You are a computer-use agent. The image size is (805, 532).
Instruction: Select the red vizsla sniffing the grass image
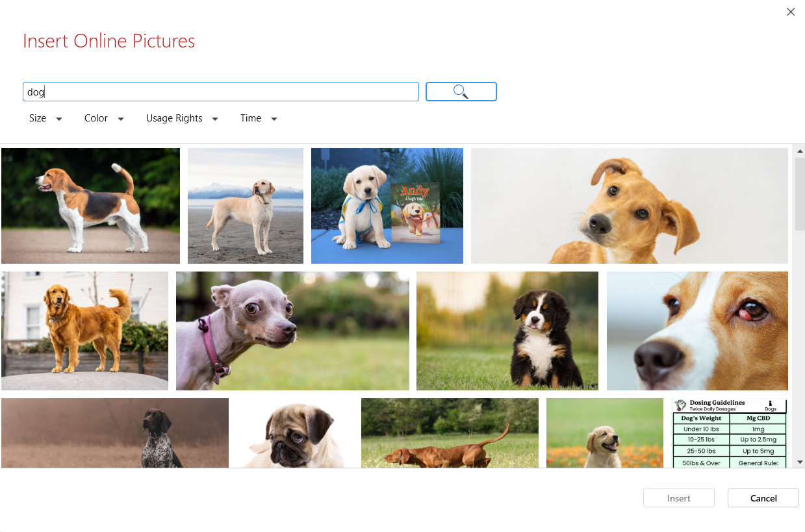(x=450, y=433)
